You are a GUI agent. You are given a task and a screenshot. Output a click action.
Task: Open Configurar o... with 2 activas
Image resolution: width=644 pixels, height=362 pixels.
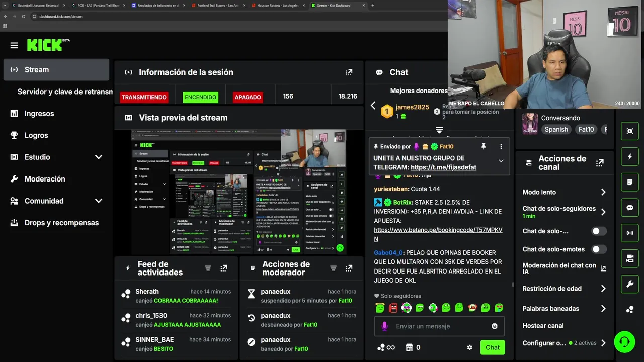pos(565,343)
